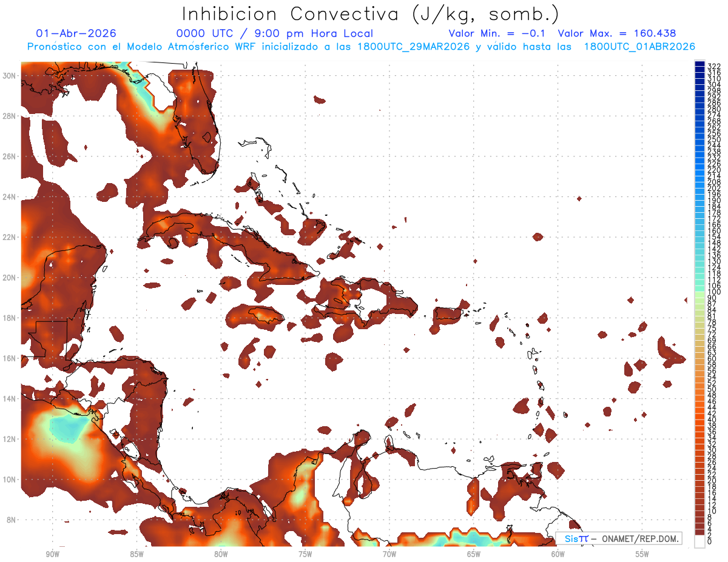Viewport: 728px width, 562px height.
Task: Click the 90W longitude axis label
Action: tap(52, 554)
